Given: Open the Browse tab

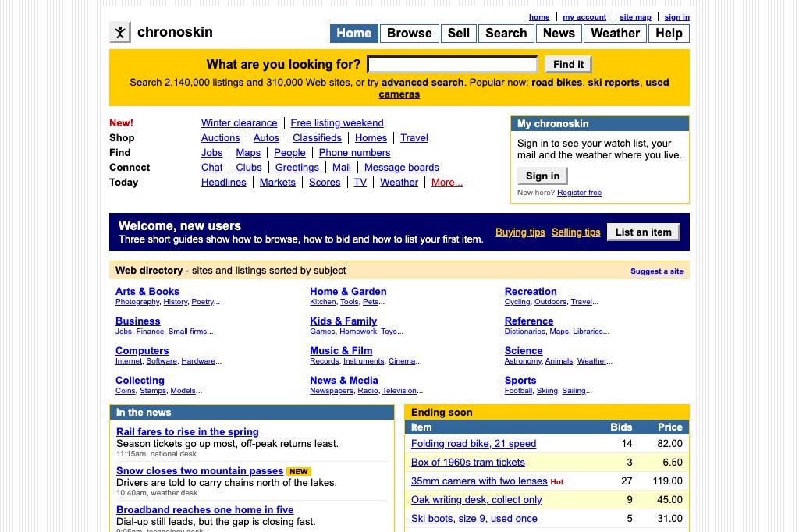Looking at the screenshot, I should [409, 33].
